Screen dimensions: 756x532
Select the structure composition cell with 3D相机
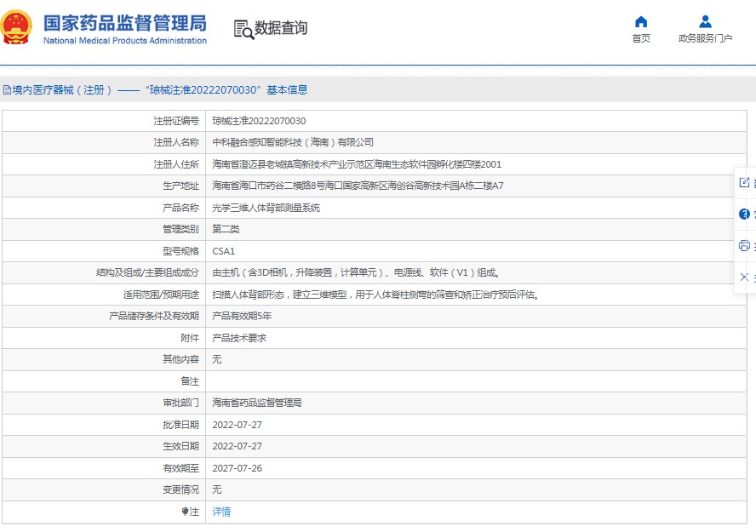[476, 272]
